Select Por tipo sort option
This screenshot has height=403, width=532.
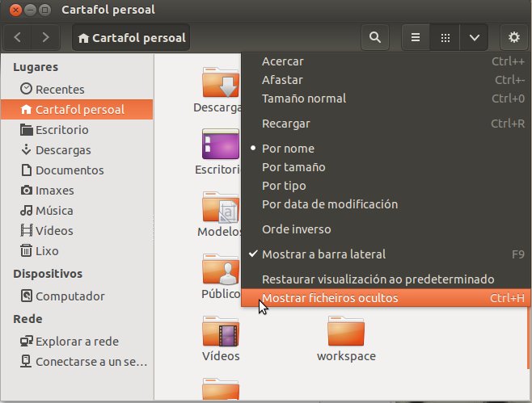coord(386,186)
